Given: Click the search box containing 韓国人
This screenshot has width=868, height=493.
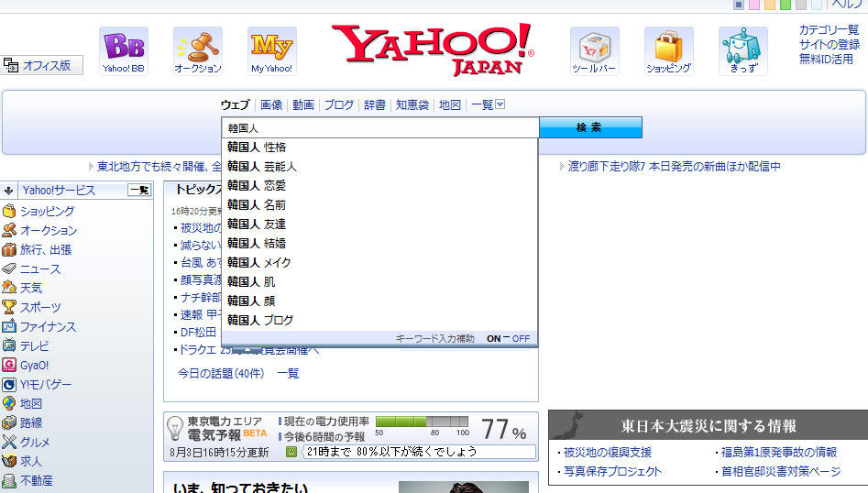Looking at the screenshot, I should click(x=380, y=127).
